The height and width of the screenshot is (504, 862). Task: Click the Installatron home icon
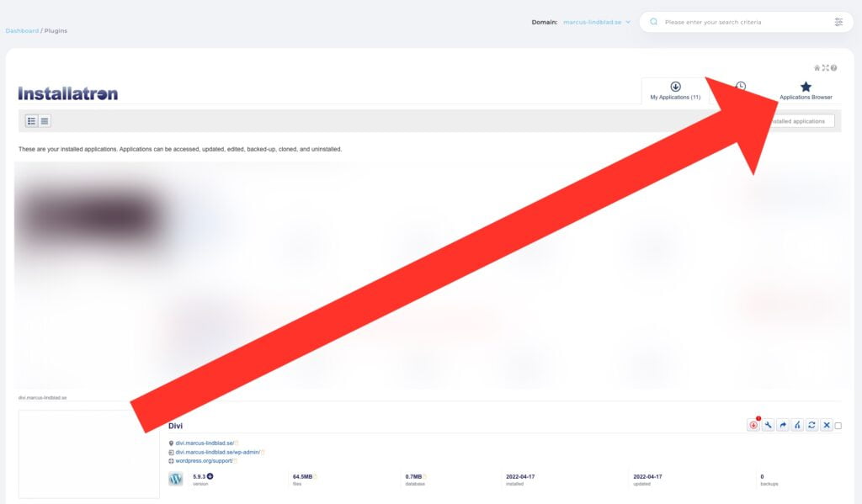coord(817,68)
